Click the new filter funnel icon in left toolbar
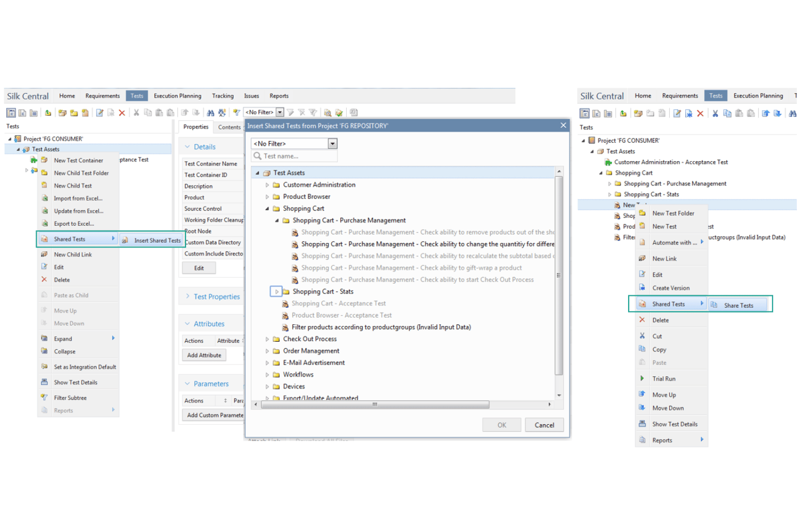The height and width of the screenshot is (532, 798). pyautogui.click(x=236, y=113)
